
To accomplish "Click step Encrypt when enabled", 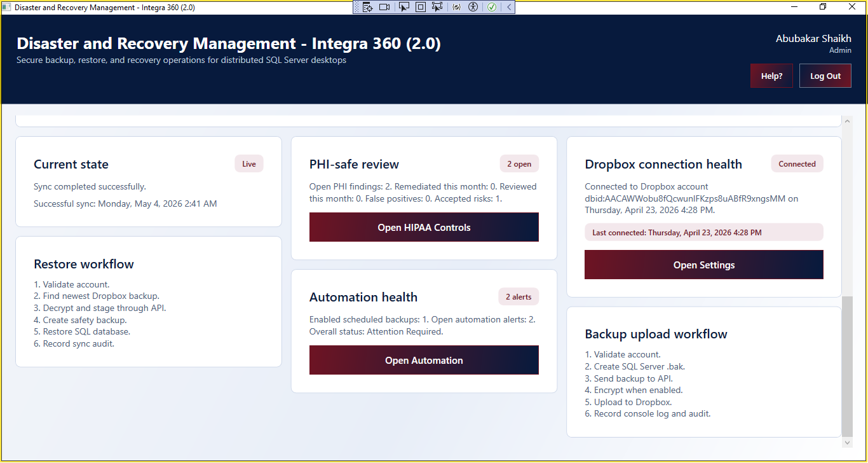I will [x=634, y=390].
